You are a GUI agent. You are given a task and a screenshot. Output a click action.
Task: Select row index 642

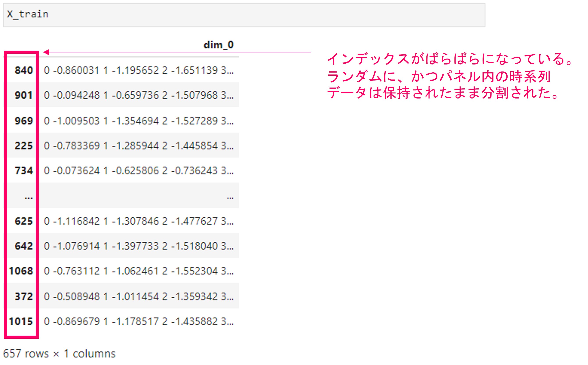click(24, 246)
